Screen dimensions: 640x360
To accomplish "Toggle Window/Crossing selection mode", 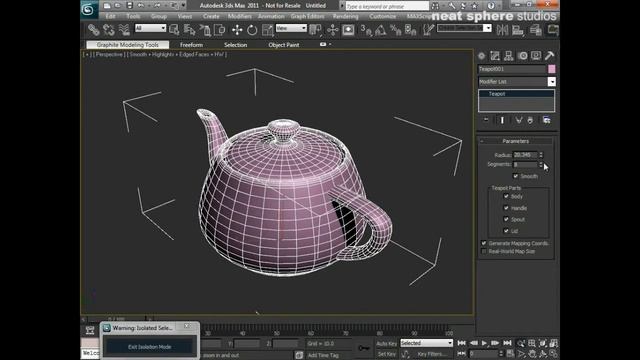I will pyautogui.click(x=220, y=30).
